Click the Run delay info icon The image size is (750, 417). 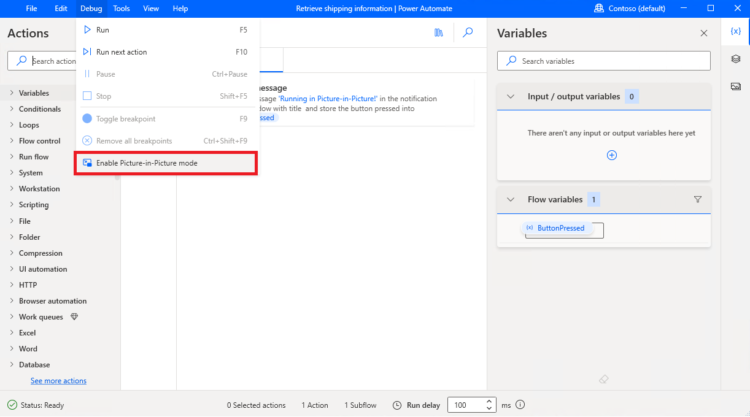[520, 405]
